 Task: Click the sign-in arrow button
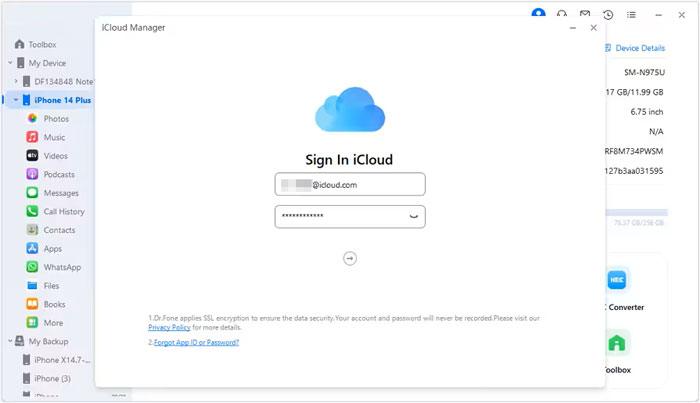click(350, 258)
